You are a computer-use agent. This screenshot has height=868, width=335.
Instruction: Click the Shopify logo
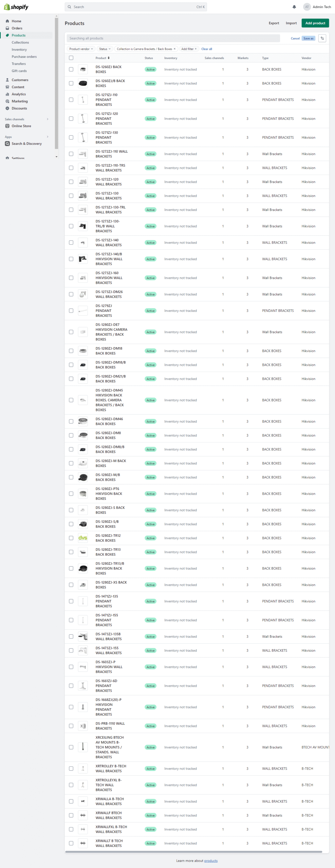16,7
